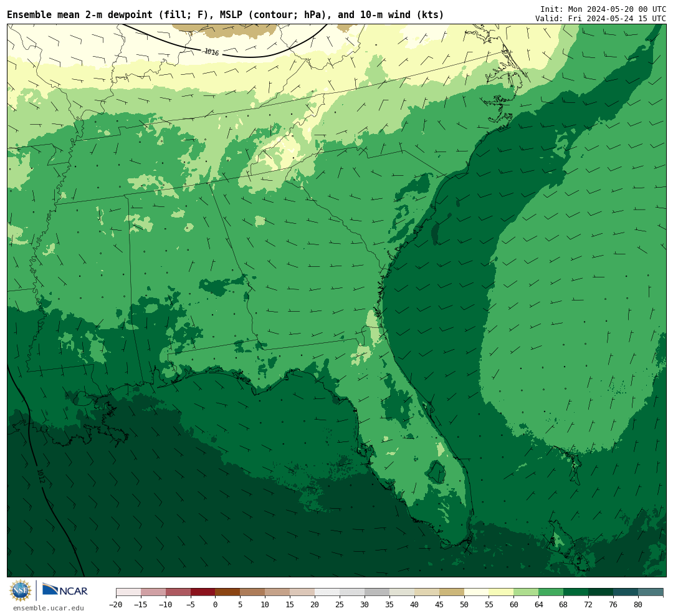
Task: Click the colorbar swatch between 15 and 20
Action: pyautogui.click(x=303, y=592)
